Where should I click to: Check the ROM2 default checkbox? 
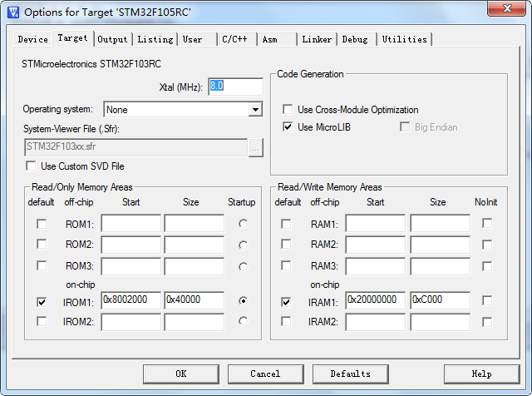[42, 245]
